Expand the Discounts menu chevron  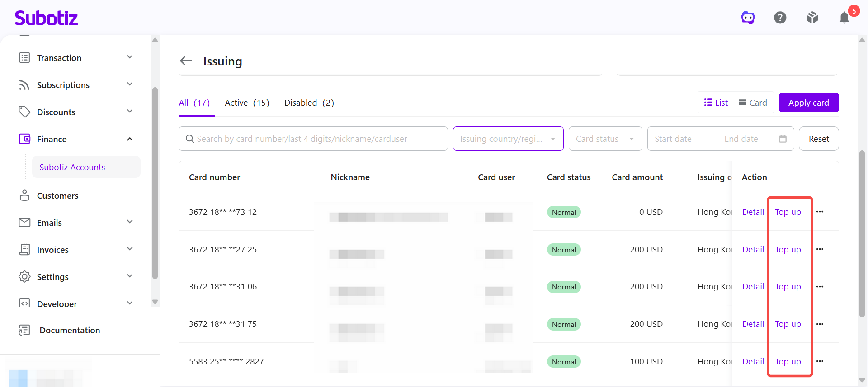tap(130, 111)
